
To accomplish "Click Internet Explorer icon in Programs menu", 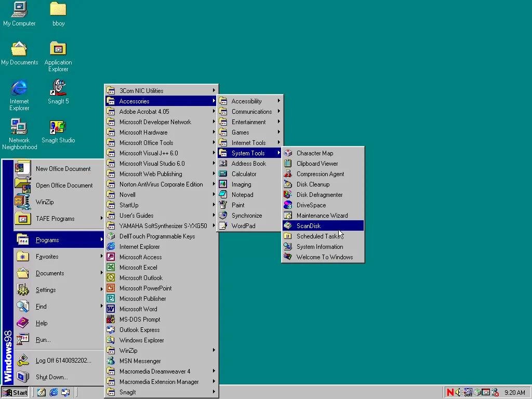I will [111, 247].
